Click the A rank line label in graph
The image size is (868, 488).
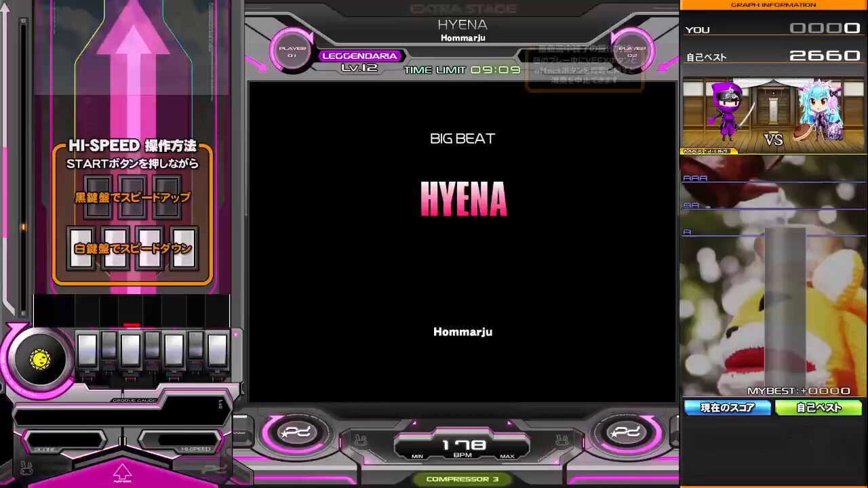point(687,232)
